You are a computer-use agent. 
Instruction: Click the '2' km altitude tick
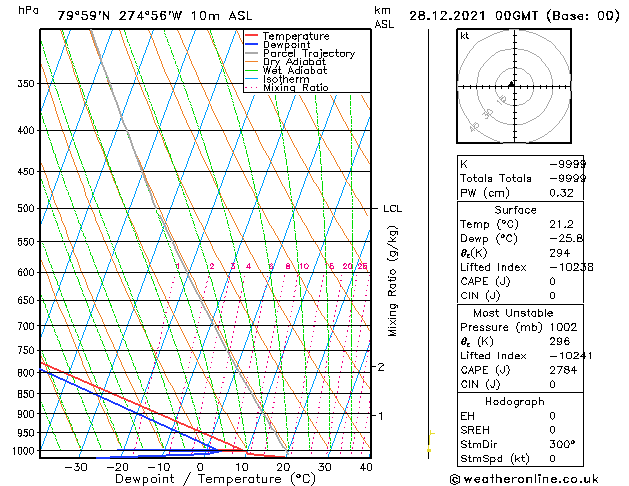[x=381, y=367]
